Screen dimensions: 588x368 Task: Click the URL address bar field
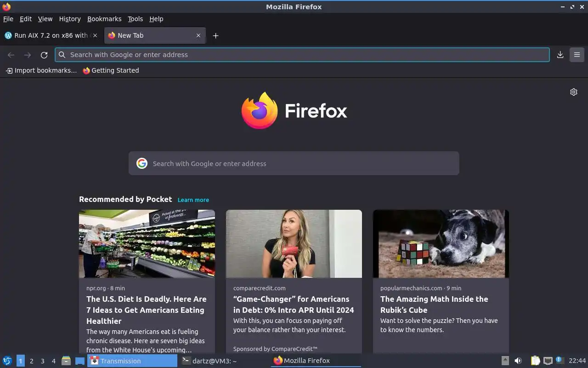pyautogui.click(x=302, y=55)
